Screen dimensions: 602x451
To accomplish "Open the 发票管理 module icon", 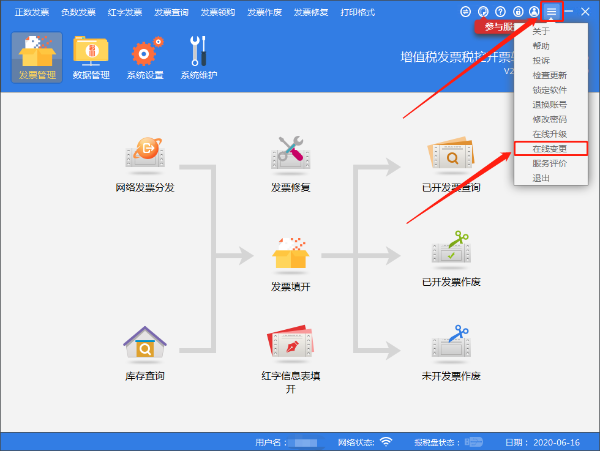I will tap(37, 58).
